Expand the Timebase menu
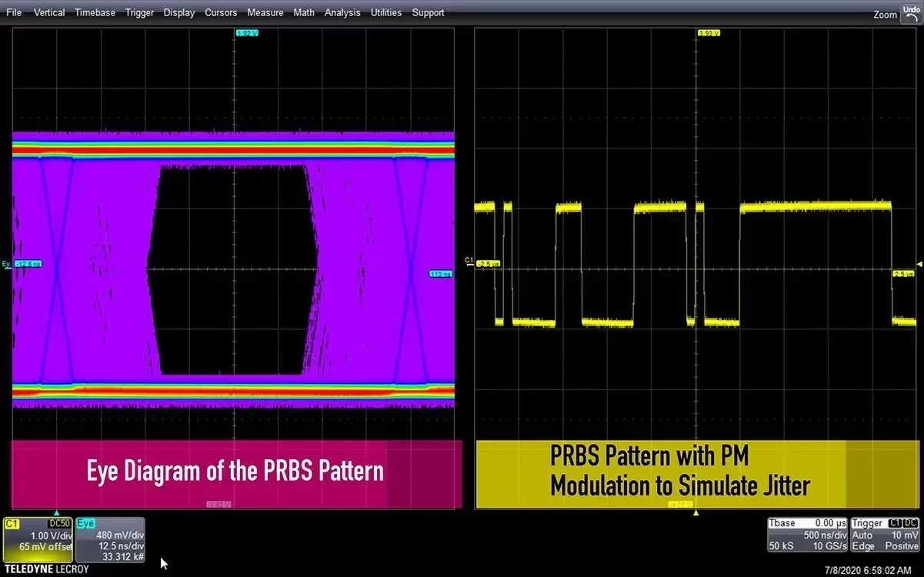 tap(95, 12)
